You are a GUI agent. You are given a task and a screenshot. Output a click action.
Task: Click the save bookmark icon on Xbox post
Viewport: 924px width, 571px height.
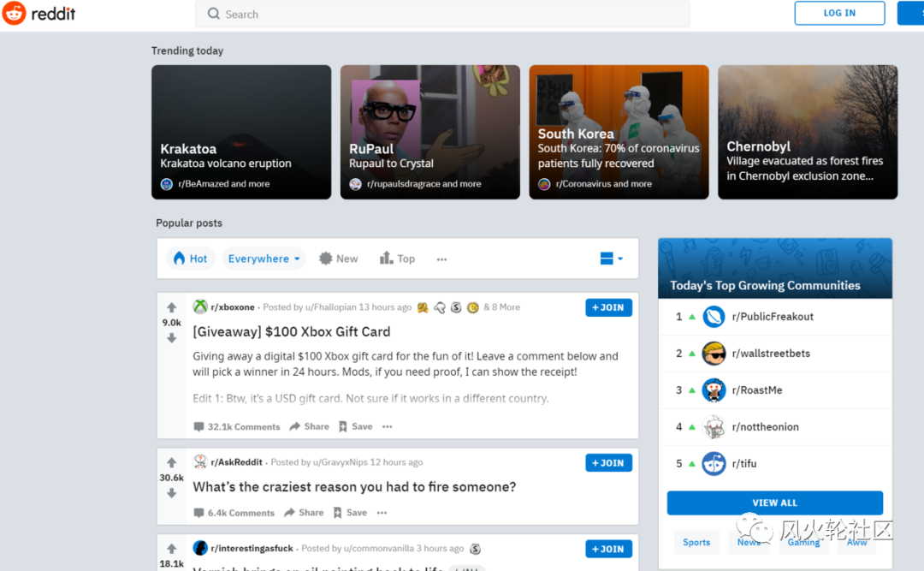click(x=343, y=426)
